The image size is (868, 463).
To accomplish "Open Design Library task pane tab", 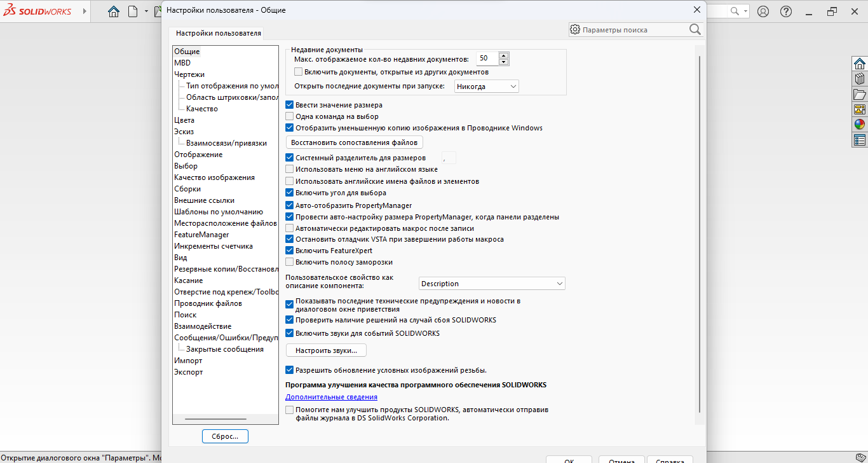I will [860, 79].
